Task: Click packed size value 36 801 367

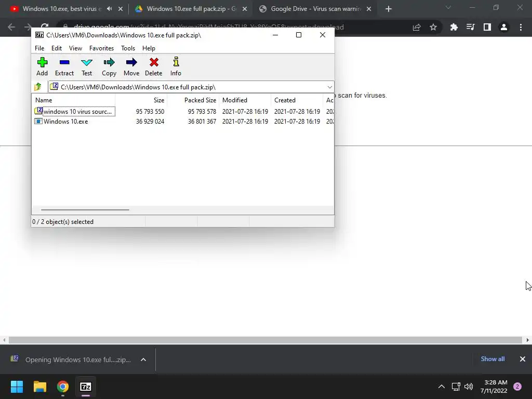Action: pyautogui.click(x=202, y=122)
